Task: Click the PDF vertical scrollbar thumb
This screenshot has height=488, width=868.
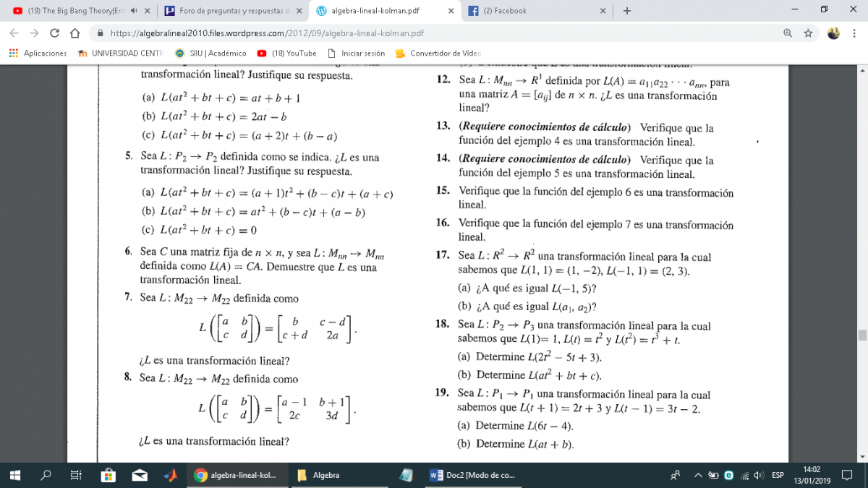Action: tap(861, 335)
